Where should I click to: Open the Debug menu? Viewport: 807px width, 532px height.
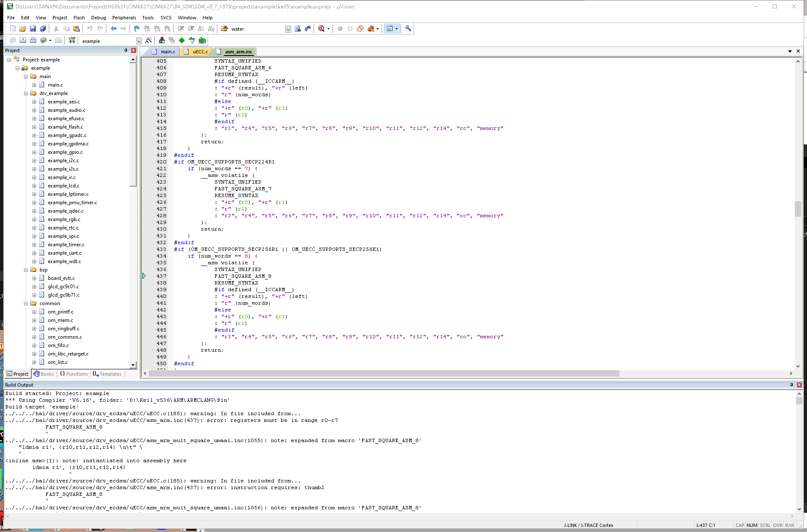[x=98, y=18]
